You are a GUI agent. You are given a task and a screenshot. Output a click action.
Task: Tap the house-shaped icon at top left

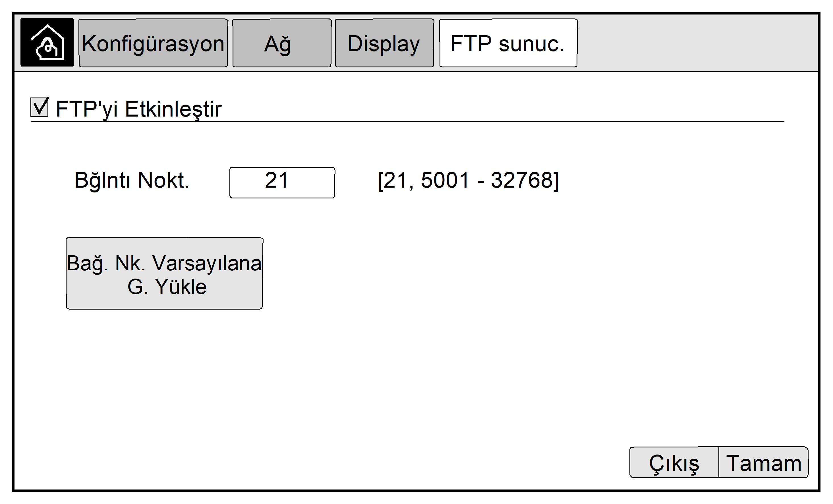pyautogui.click(x=47, y=42)
